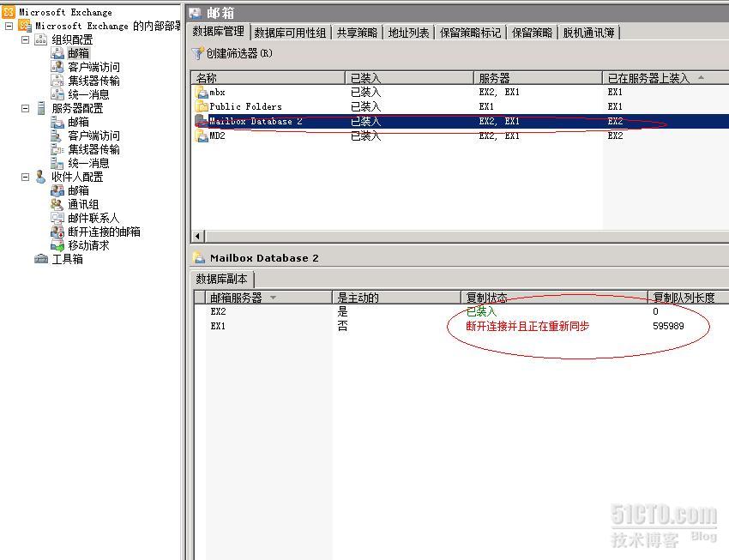Viewport: 729px width, 560px height.
Task: Click 收件人配置 recipient icon
Action: (41, 177)
